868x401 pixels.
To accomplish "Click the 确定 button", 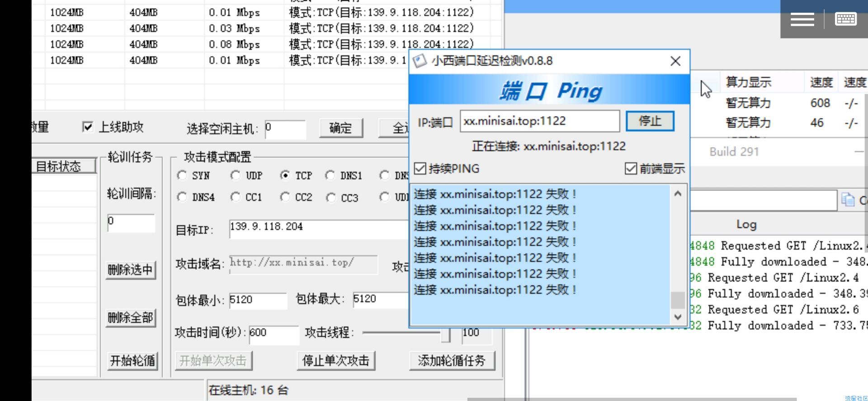I will [x=340, y=129].
